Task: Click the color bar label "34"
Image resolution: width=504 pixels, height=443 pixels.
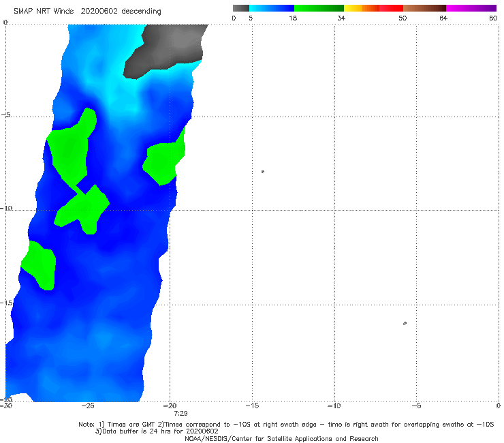Action: pyautogui.click(x=341, y=18)
